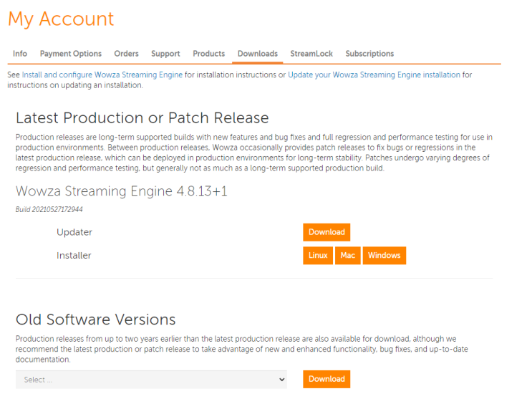Click the Wowza Streaming Engine 4.8.13+1 heading
Screen dimensions: 532x399
(x=122, y=191)
